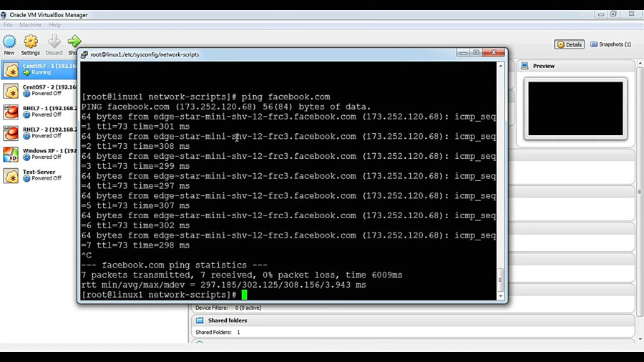Click the green Show arrow icon

point(74,41)
